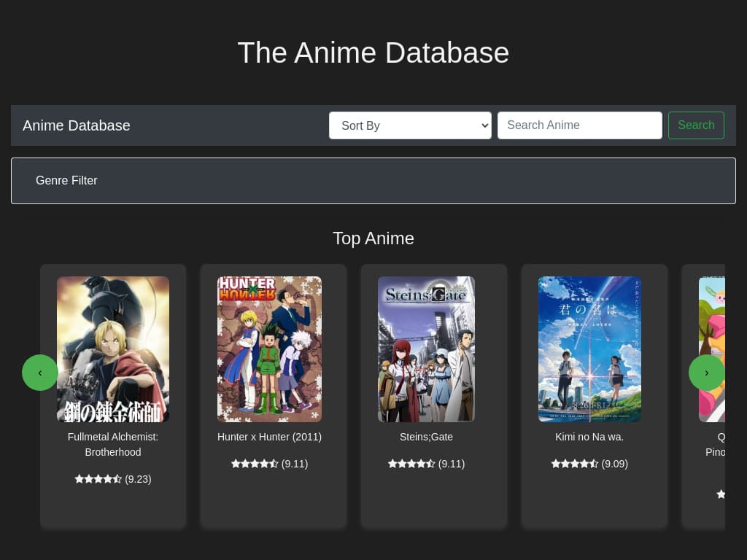Open the Sort By dropdown
Screen dimensions: 747x560
[x=410, y=125]
